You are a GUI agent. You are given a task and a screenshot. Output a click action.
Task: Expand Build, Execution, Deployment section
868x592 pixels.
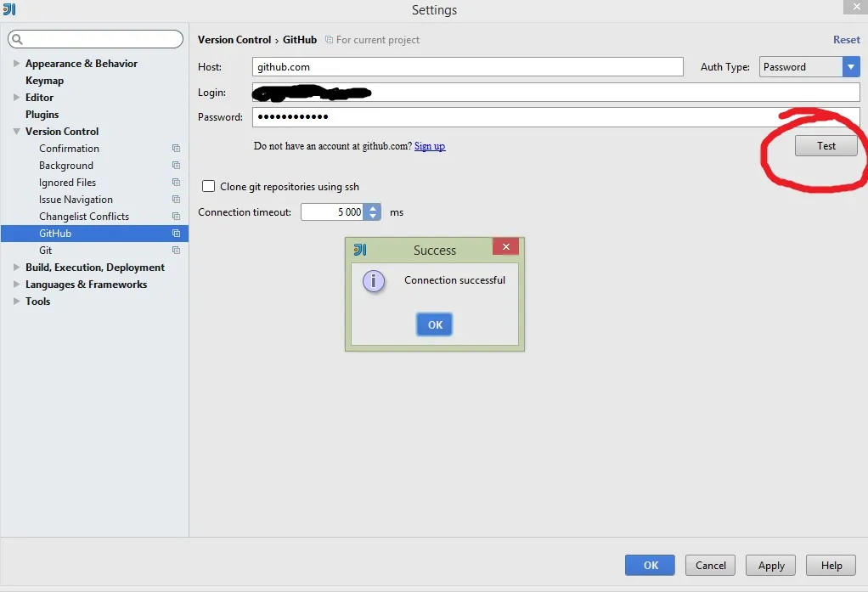point(17,267)
